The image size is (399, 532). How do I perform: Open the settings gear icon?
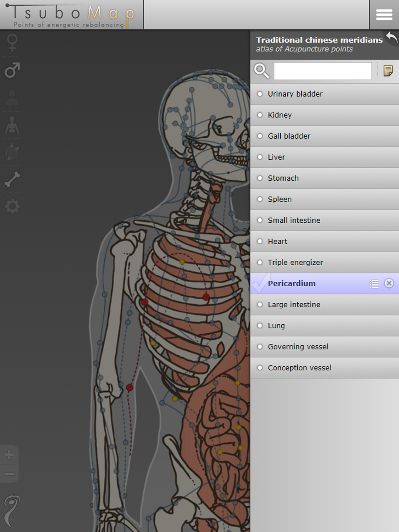tap(12, 206)
